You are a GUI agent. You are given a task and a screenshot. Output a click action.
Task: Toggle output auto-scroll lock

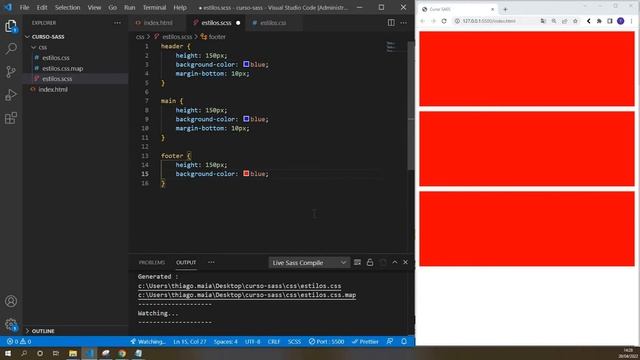tap(370, 262)
